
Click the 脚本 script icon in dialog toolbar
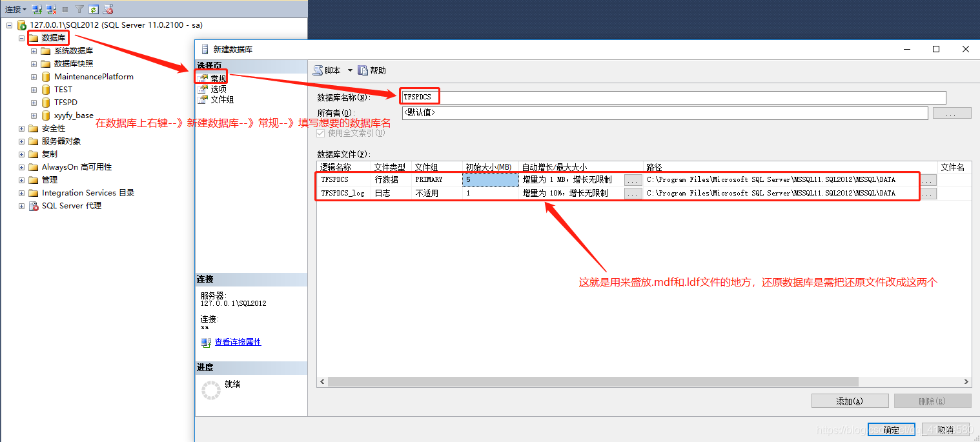click(x=318, y=70)
